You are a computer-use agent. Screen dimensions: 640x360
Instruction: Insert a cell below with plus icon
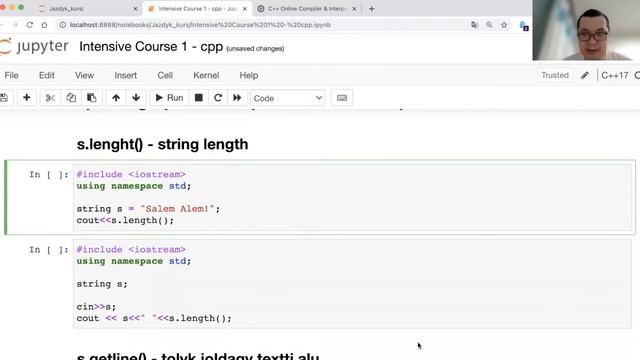27,98
